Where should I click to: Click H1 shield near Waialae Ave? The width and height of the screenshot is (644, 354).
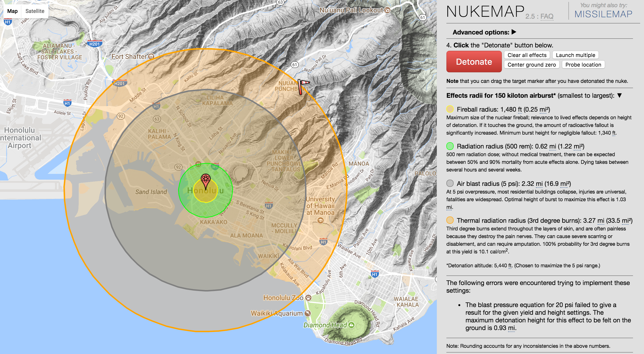[x=323, y=242]
